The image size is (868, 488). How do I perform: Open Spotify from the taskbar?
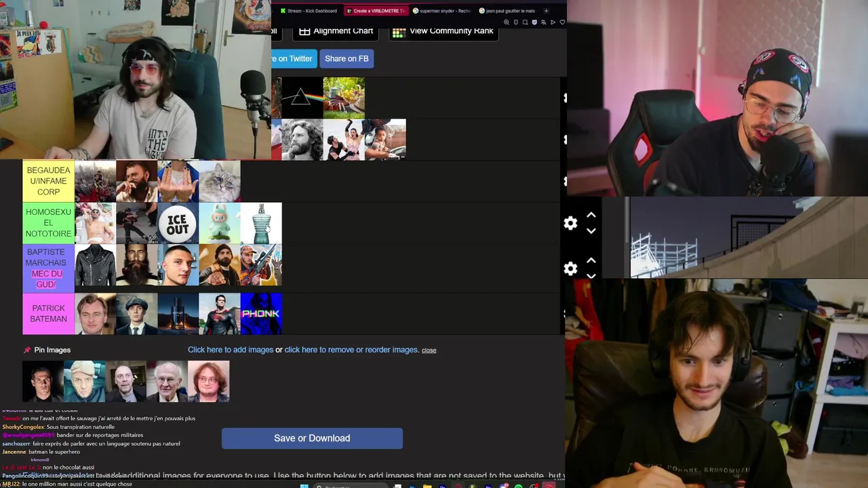tap(519, 485)
